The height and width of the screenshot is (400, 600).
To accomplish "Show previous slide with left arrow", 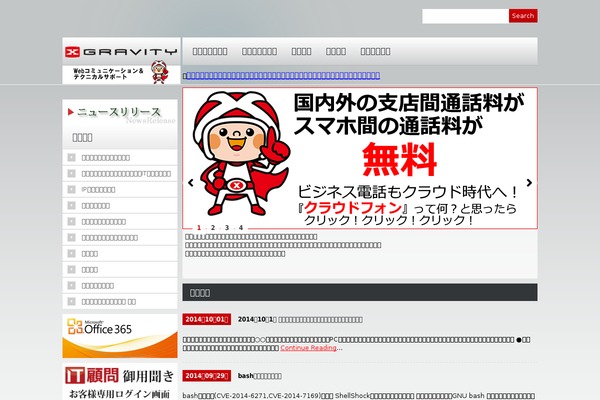I will click(191, 183).
